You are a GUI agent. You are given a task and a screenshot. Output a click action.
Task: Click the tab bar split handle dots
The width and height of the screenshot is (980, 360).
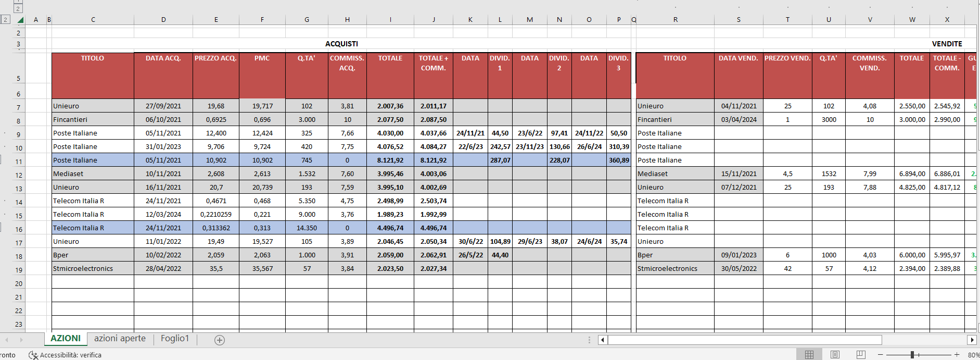point(589,340)
